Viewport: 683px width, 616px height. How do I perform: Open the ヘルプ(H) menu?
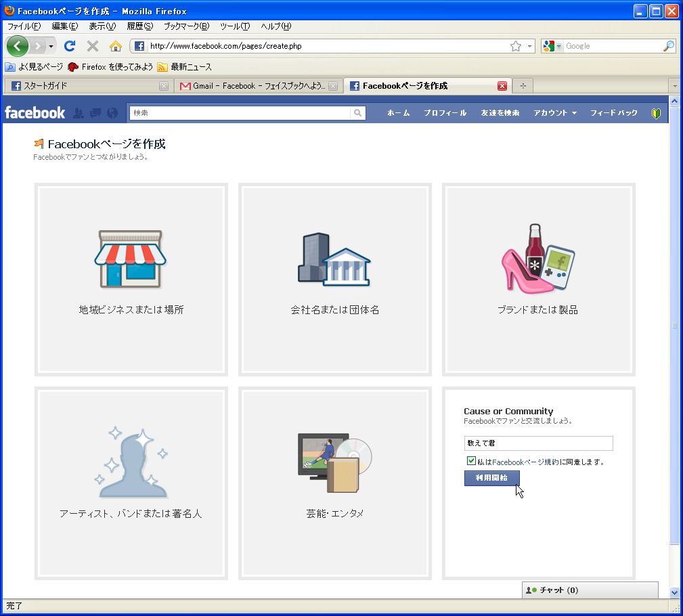tap(276, 26)
